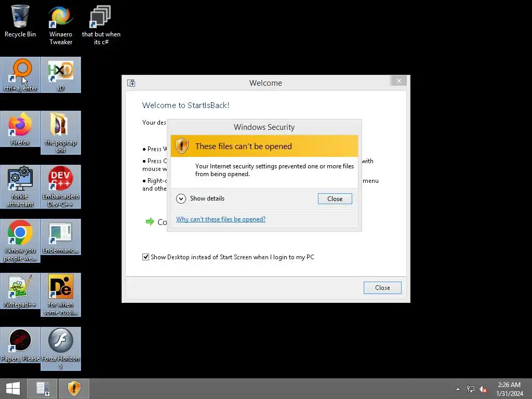Screen dimensions: 532x399
Task: Select the Forza Horizon 5 icon
Action: [x=61, y=349]
